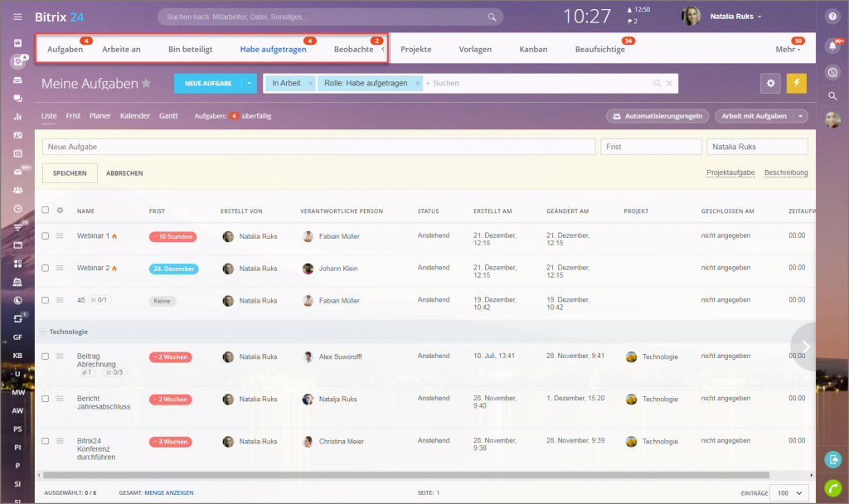The image size is (849, 504).
Task: Click the yellow lightning robots button
Action: [797, 84]
